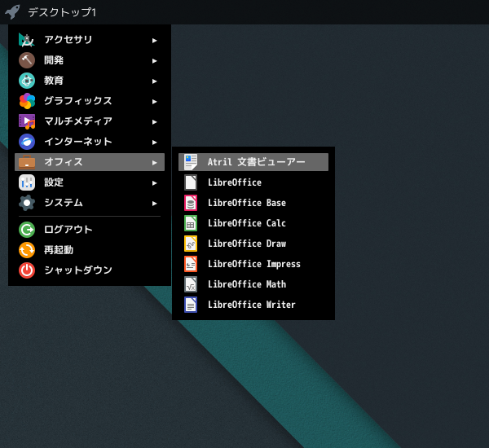Click the オフィス submenu arrow

[x=154, y=163]
